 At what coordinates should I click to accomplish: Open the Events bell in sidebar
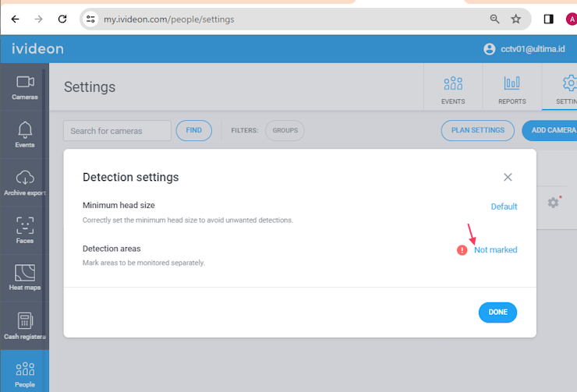pyautogui.click(x=25, y=135)
